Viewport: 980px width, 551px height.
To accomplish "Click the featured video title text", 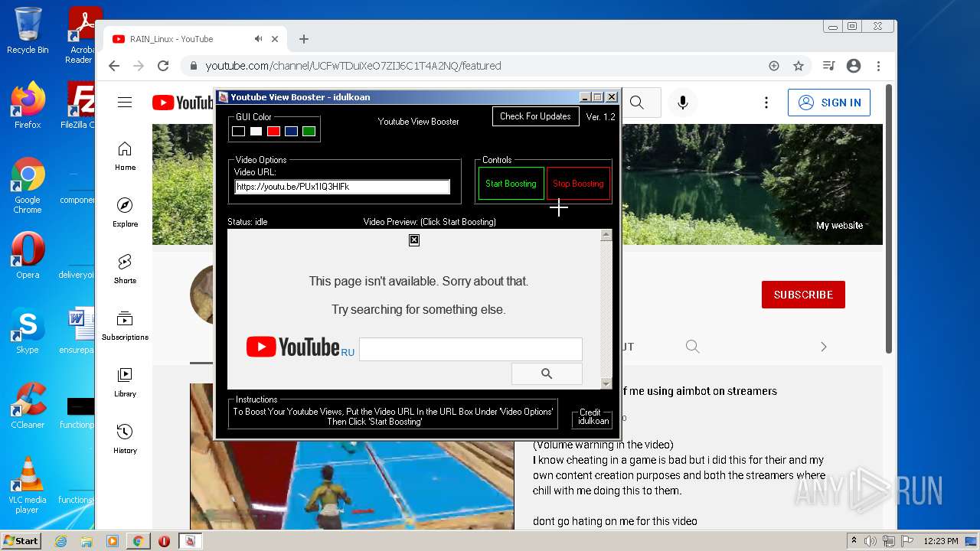I will [698, 391].
